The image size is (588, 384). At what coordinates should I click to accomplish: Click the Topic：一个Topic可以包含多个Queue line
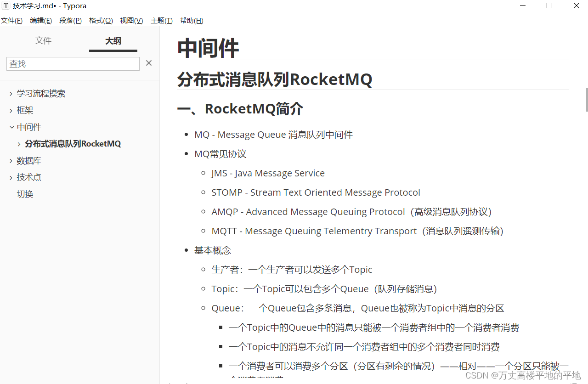(x=324, y=289)
